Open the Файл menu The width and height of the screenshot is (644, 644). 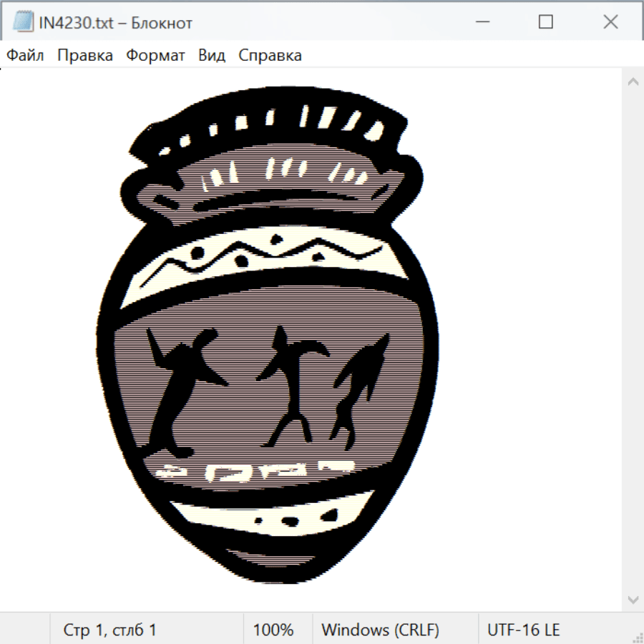pyautogui.click(x=25, y=55)
